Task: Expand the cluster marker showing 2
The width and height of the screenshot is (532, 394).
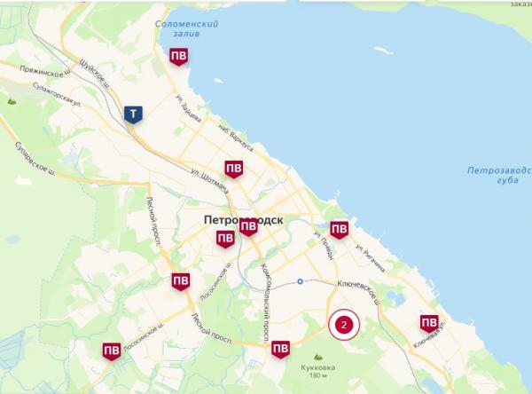Action: point(344,325)
